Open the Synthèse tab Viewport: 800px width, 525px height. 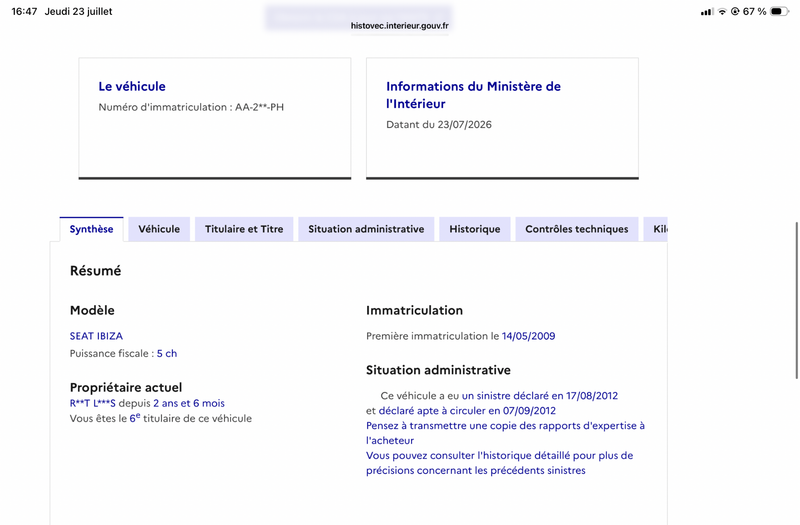(x=91, y=229)
